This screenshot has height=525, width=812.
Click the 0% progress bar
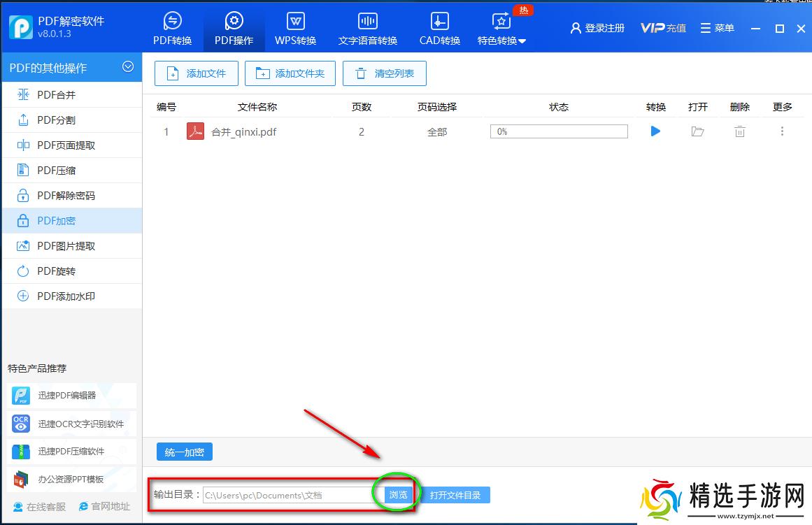558,131
